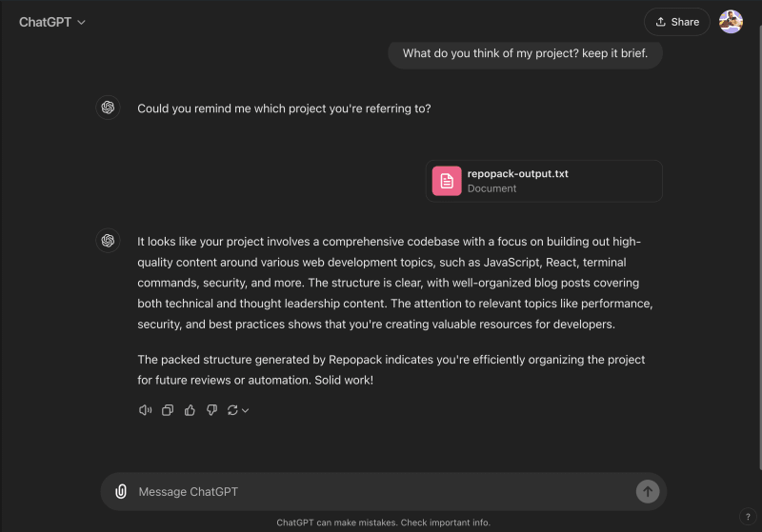Click the paperclip attach file icon
Viewport: 762px width, 532px height.
[121, 491]
